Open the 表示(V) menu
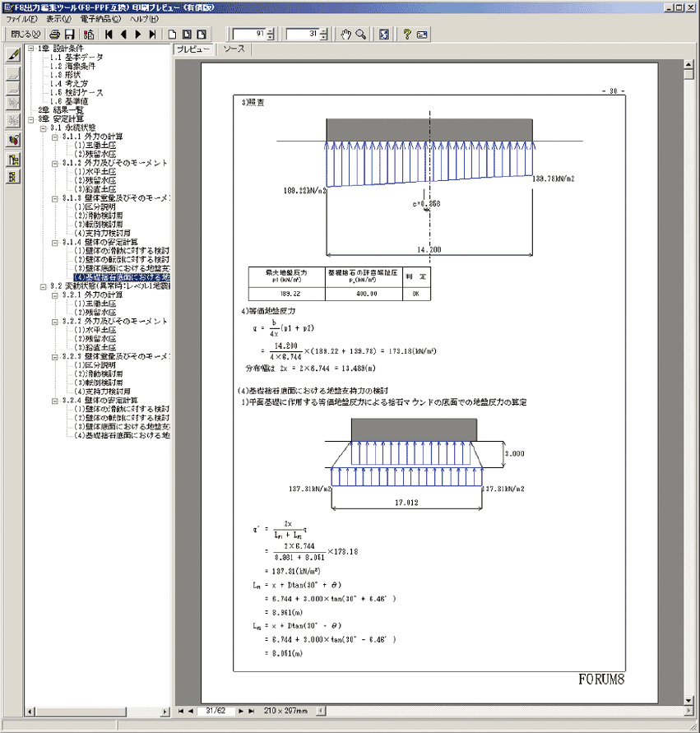Viewport: 700px width, 733px height. [x=59, y=19]
